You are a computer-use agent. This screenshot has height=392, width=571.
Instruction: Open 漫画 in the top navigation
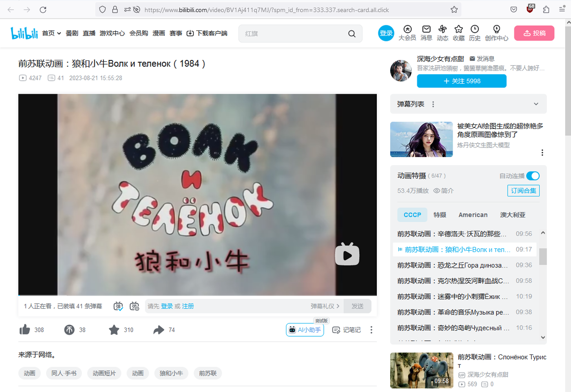(159, 33)
